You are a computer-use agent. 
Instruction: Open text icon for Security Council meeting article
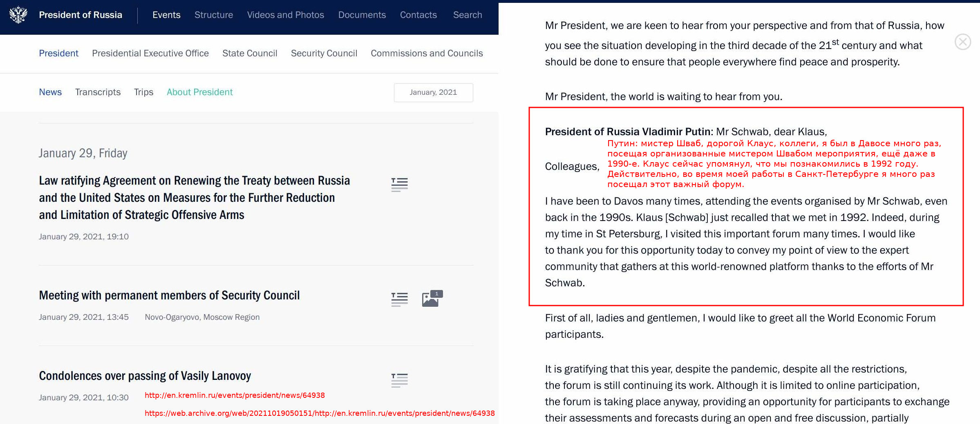[399, 299]
